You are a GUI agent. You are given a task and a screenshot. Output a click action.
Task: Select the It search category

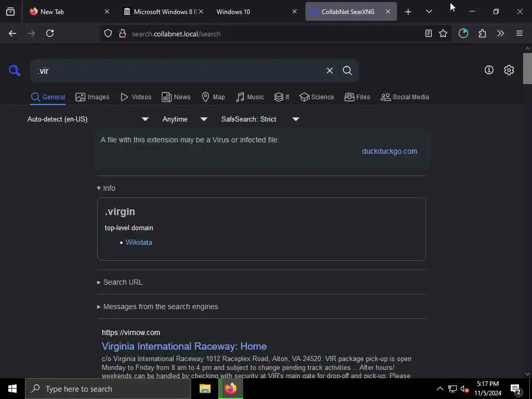click(282, 97)
